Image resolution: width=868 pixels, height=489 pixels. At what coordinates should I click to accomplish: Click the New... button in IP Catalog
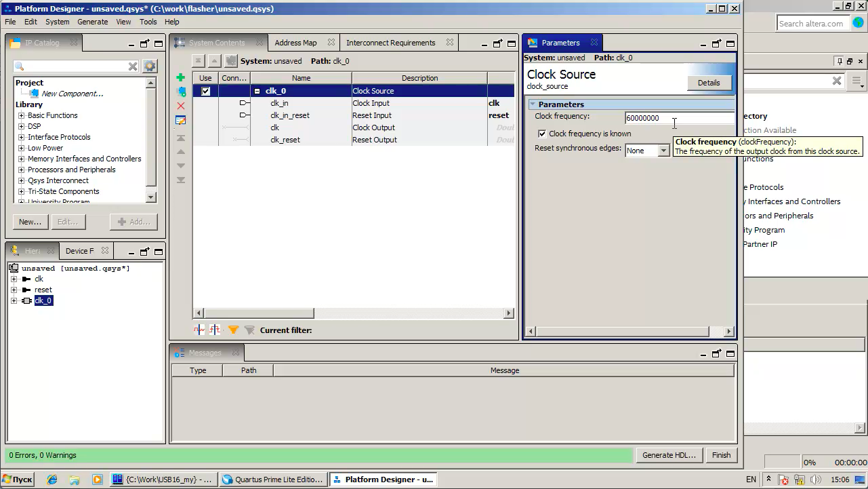point(30,222)
